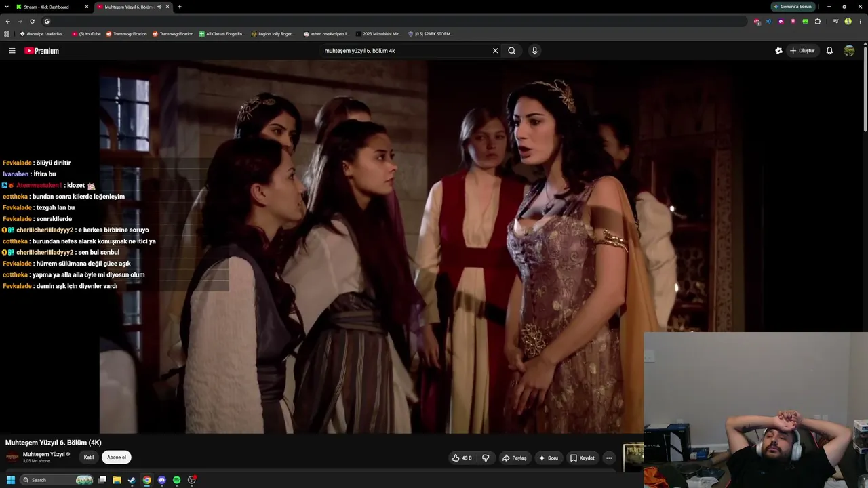Go to YouTube Premium home logo

(x=42, y=51)
